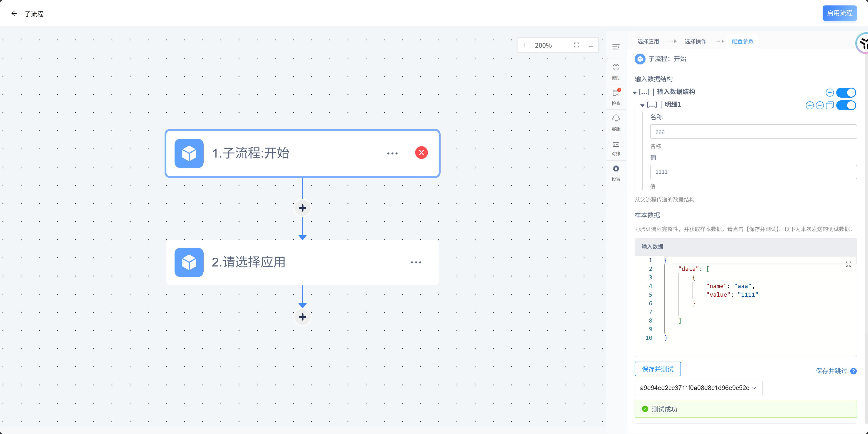Click the back arrow next to 子流程
Viewport: 868px width, 434px height.
14,13
